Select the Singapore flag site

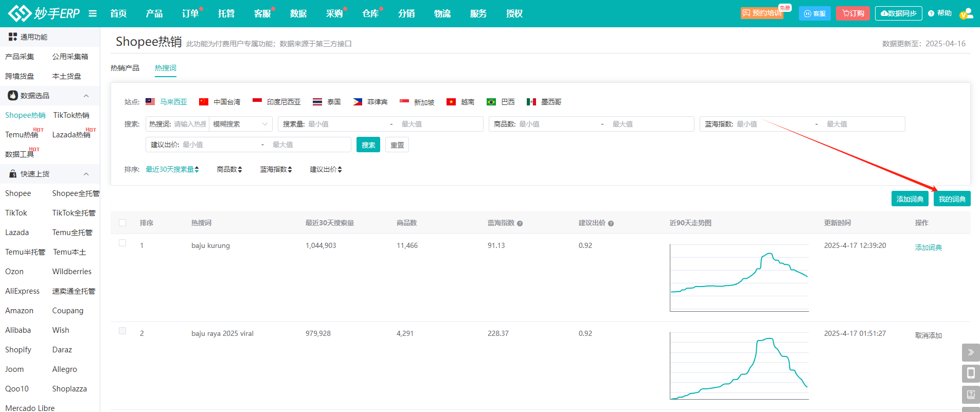(404, 102)
